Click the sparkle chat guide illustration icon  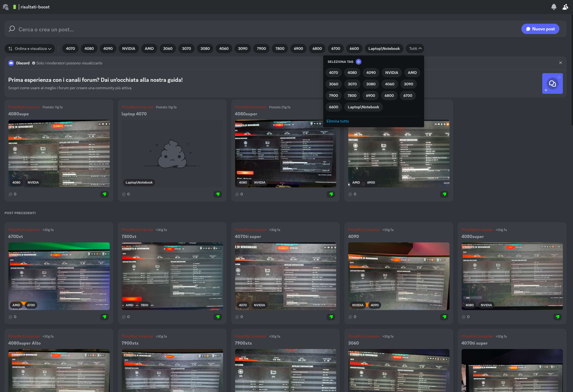(552, 83)
